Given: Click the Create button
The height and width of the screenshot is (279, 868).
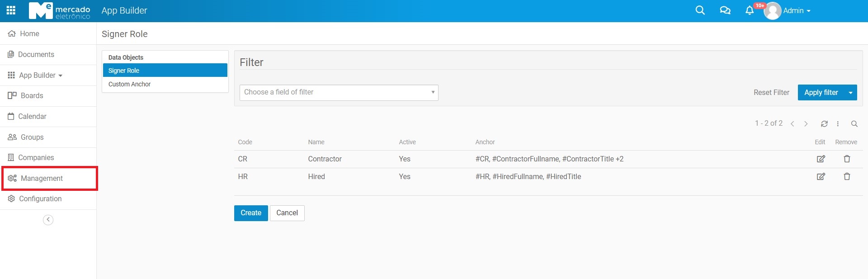Looking at the screenshot, I should point(250,213).
